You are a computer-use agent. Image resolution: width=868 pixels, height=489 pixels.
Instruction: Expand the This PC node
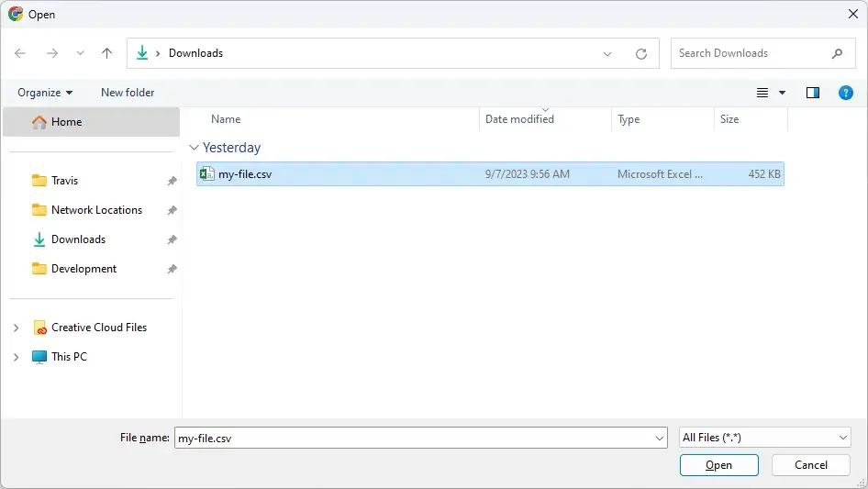[x=16, y=357]
